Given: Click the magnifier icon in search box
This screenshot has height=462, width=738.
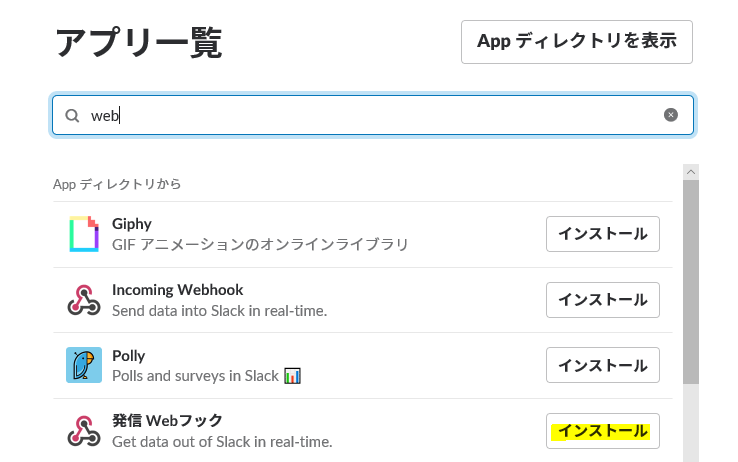Looking at the screenshot, I should pyautogui.click(x=72, y=116).
